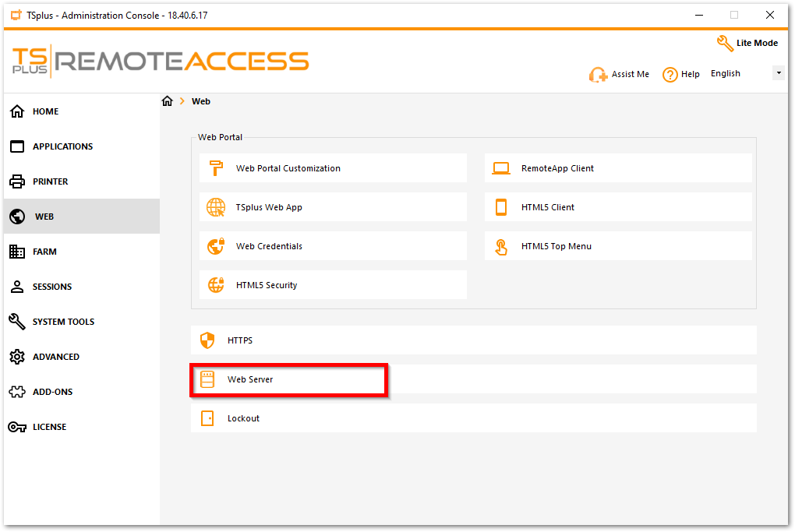The height and width of the screenshot is (532, 795).
Task: Open the Lockout label text
Action: [x=243, y=418]
